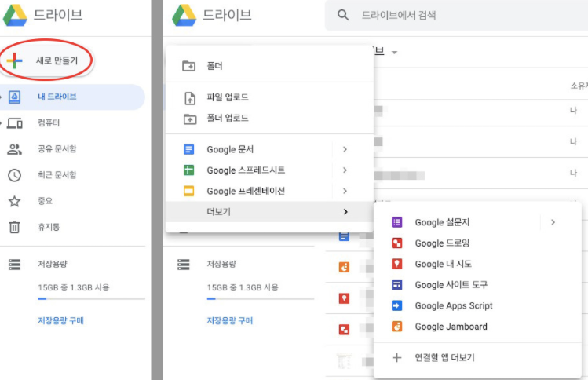Expand the Google 문서 submenu arrow

coord(345,149)
